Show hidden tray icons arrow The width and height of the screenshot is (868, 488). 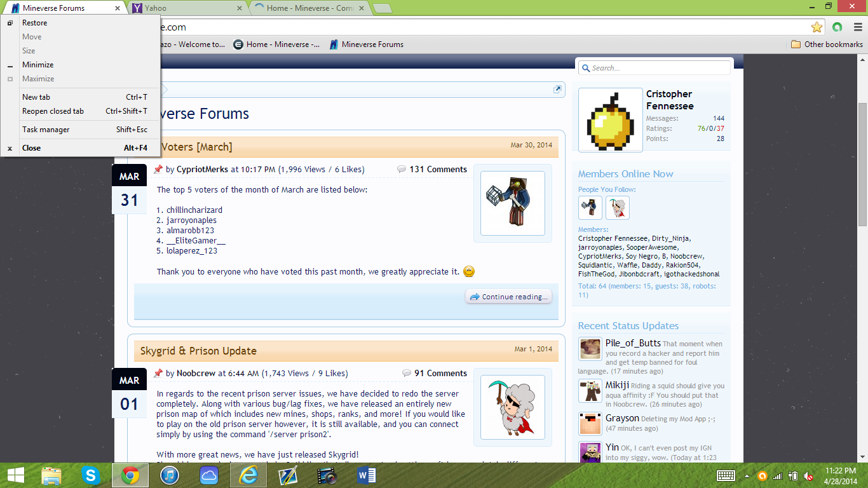tap(747, 475)
